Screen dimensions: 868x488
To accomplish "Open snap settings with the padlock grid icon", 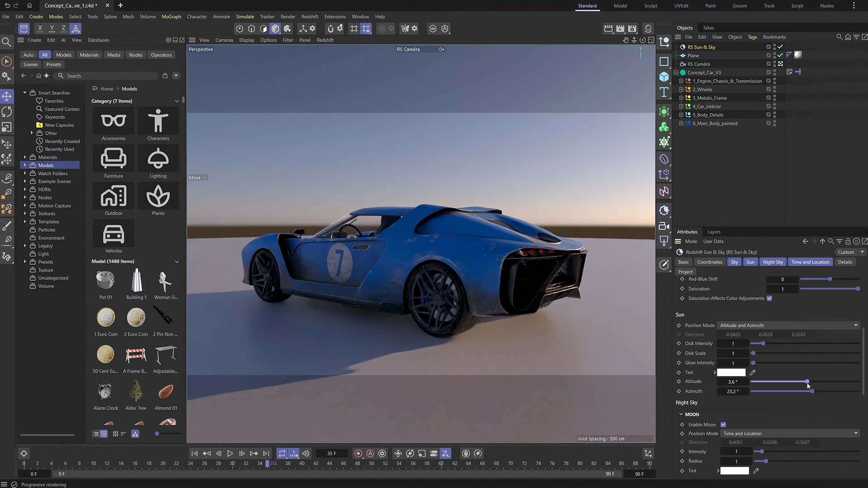I will [x=366, y=28].
